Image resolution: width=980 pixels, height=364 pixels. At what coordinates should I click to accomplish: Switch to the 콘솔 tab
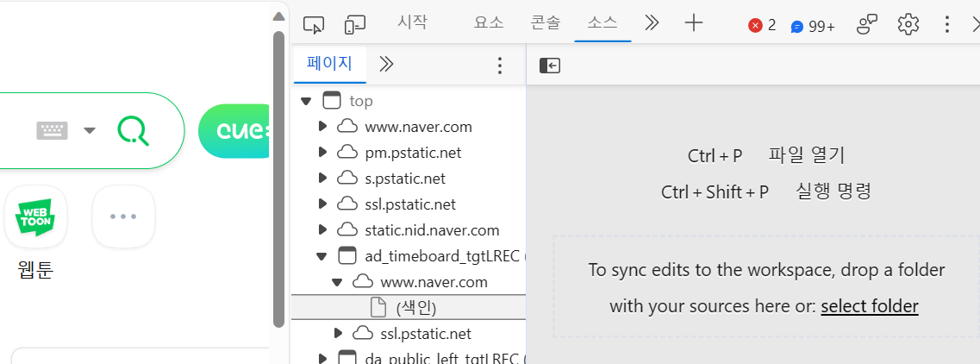click(x=546, y=24)
